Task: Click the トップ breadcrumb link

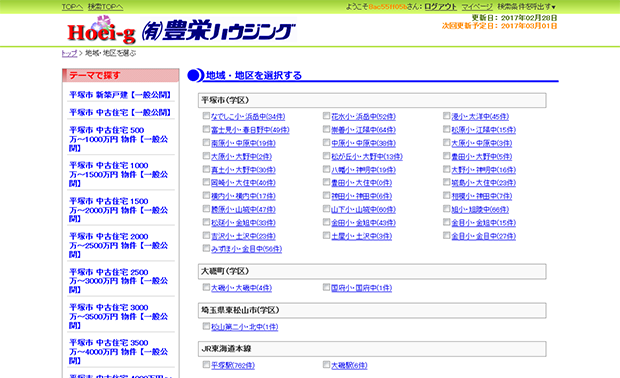Action: [x=69, y=53]
